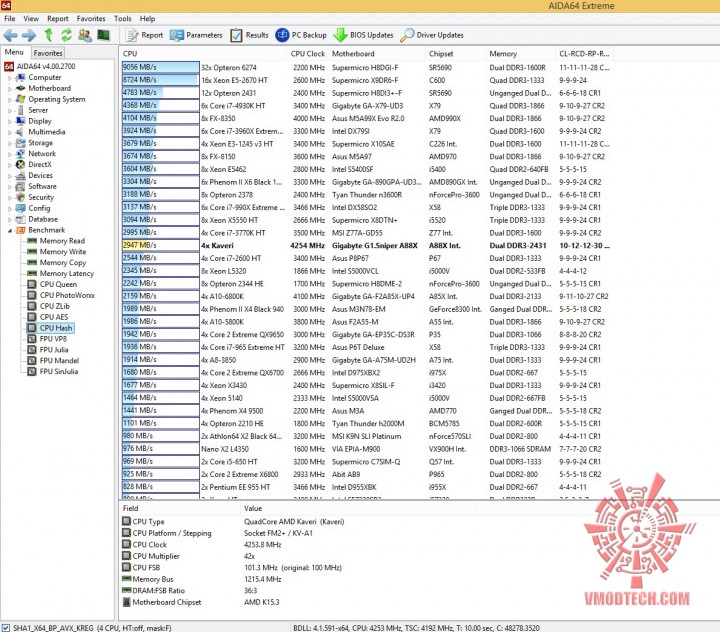Open the FPU Julia benchmark
The width and height of the screenshot is (720, 632).
(x=54, y=350)
